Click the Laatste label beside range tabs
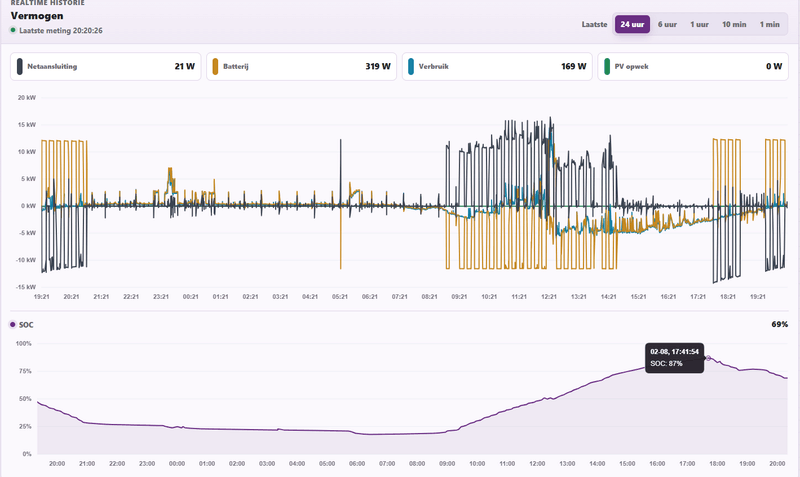 pos(594,24)
